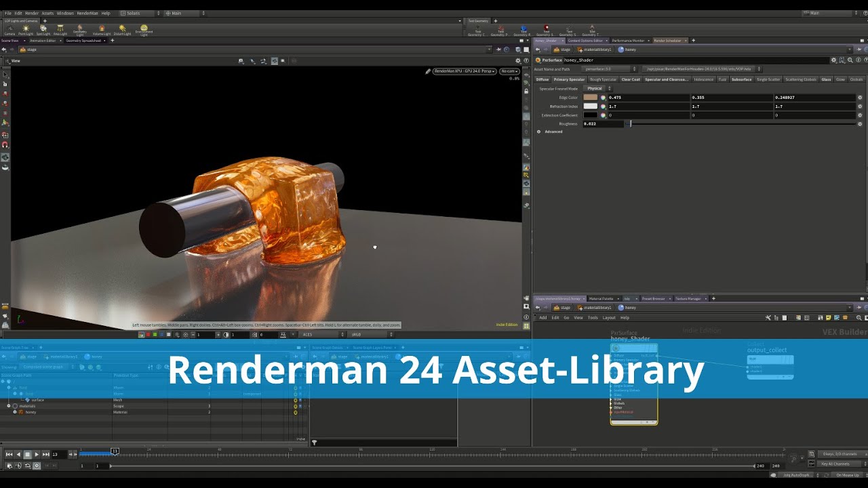Switch to the Primary Specular tab
Screen dimensions: 868x488
[x=569, y=79]
